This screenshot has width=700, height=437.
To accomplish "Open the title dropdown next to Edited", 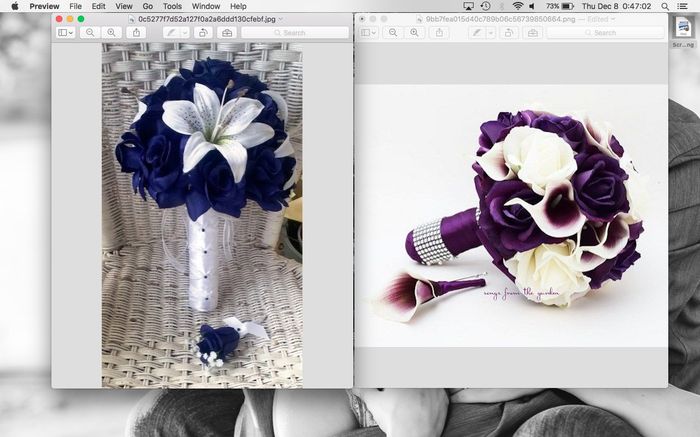I will click(614, 19).
